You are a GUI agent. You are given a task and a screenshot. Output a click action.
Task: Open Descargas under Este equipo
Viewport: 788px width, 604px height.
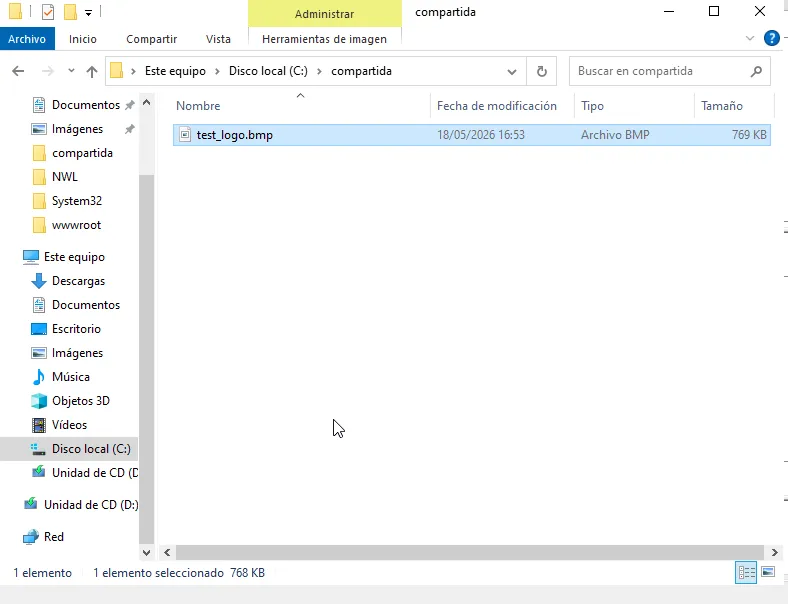(x=78, y=281)
